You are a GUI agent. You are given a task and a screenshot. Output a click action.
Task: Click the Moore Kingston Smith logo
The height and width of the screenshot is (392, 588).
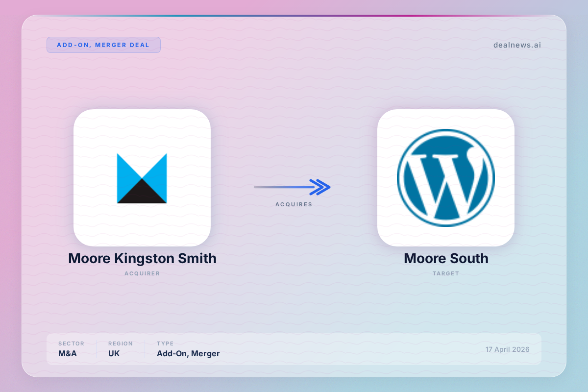point(142,178)
